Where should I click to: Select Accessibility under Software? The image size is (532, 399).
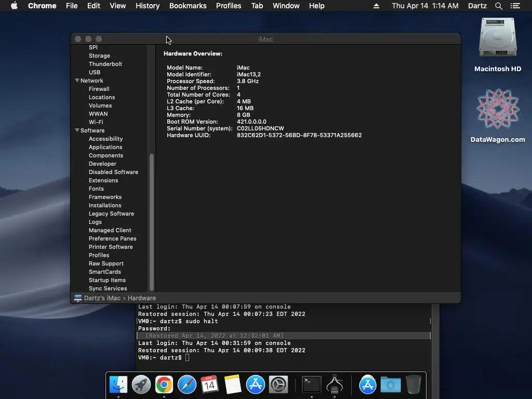105,139
